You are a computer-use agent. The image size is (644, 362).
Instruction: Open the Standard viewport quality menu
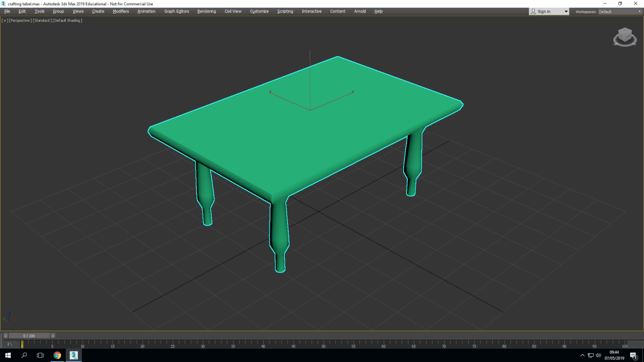(x=42, y=21)
